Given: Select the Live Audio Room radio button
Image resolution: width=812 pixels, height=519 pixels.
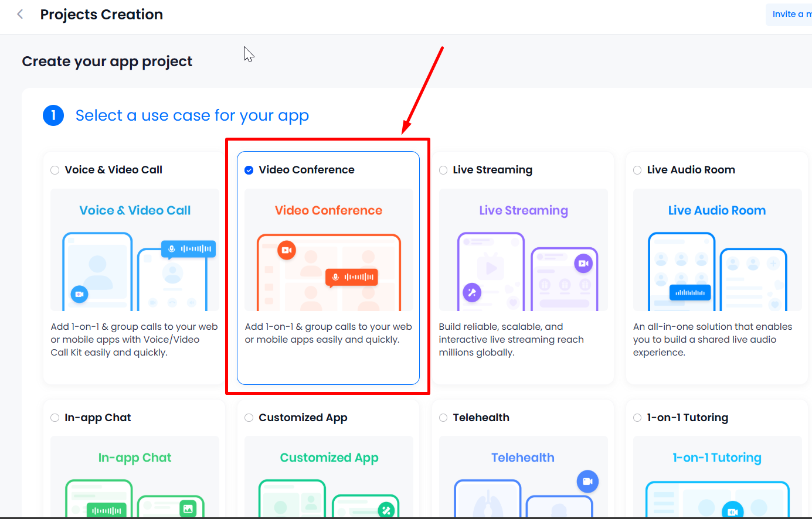Looking at the screenshot, I should tap(637, 170).
